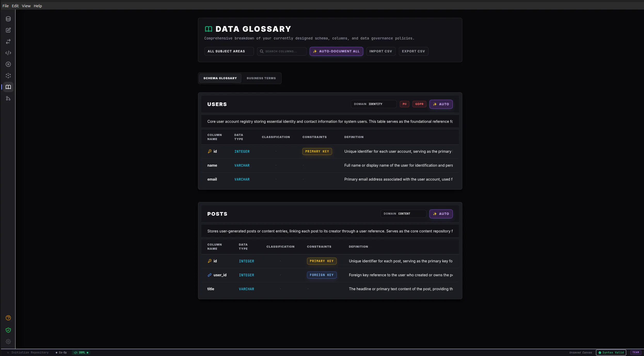
Task: Click the swap arrows sidebar icon
Action: (8, 42)
